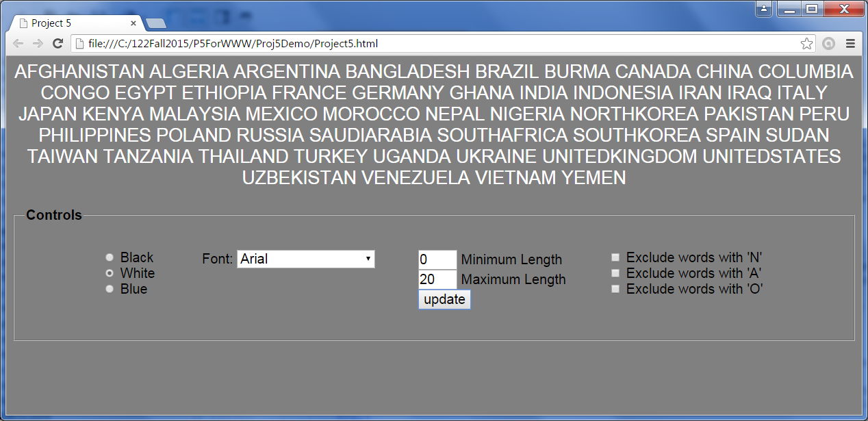Check Exclude words with 'A'
This screenshot has width=868, height=421.
click(615, 273)
